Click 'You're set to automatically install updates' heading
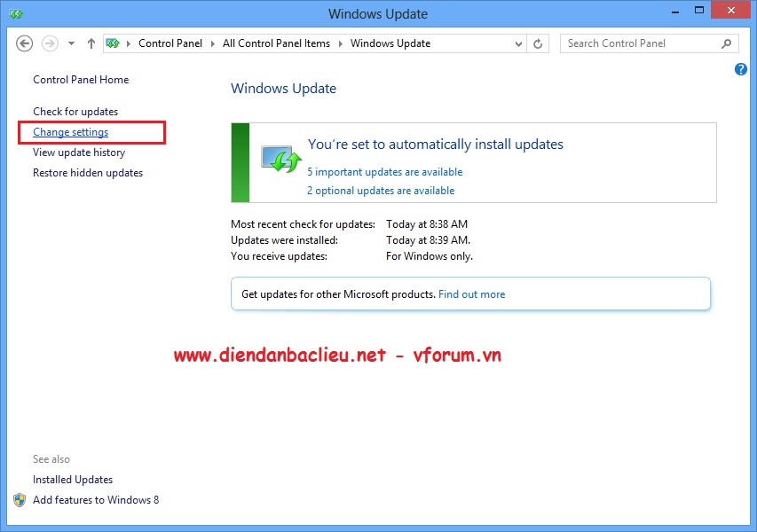 436,145
